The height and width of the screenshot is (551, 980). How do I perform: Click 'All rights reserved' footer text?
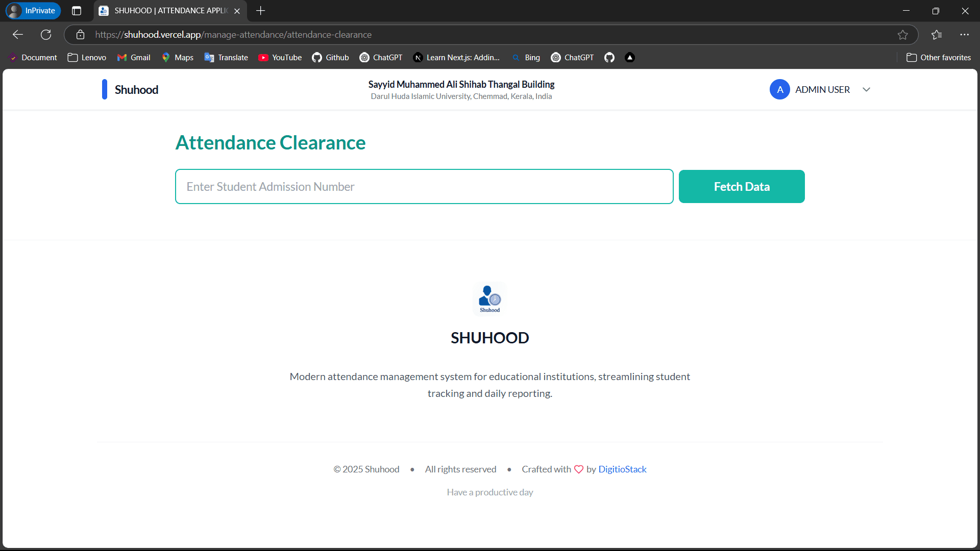click(x=460, y=469)
